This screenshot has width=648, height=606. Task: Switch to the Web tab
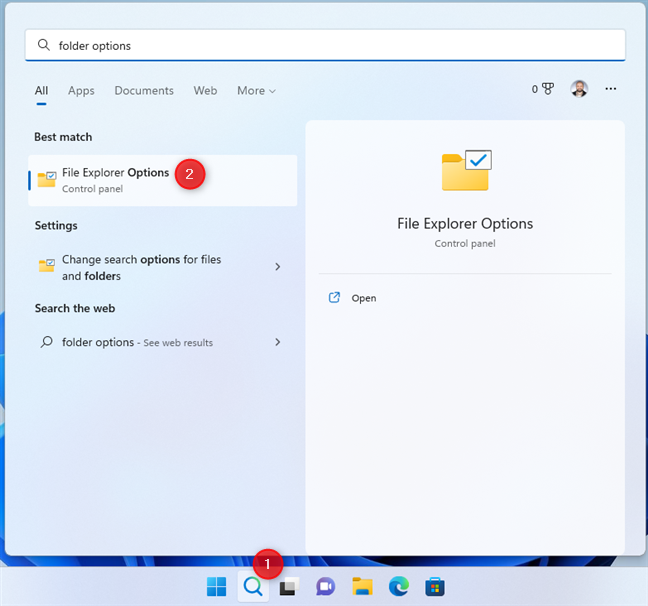(205, 91)
